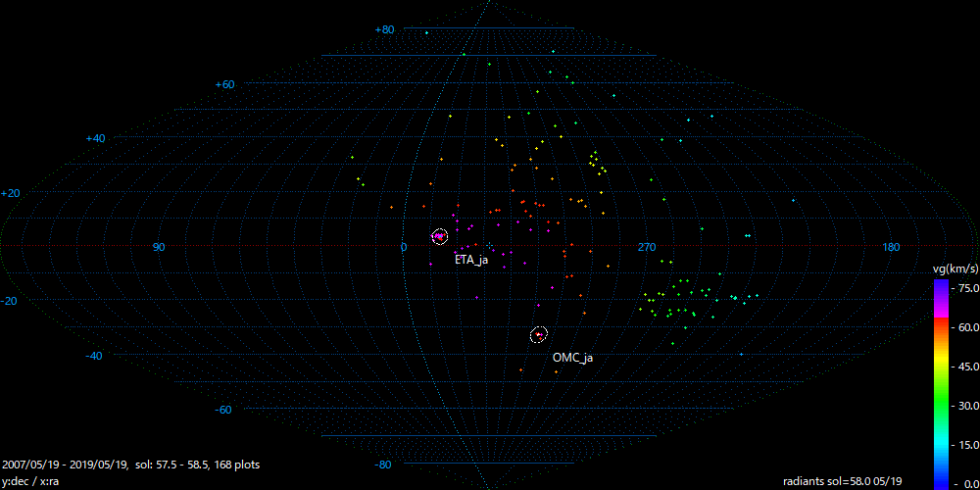Click the -80 declination label

tap(383, 465)
